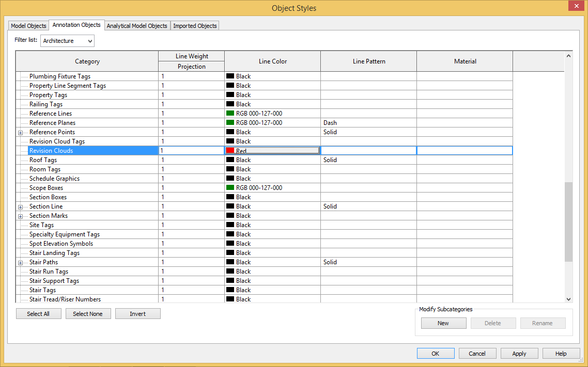Expand the Reference Points category
Screen dimensions: 588x367
[20, 133]
